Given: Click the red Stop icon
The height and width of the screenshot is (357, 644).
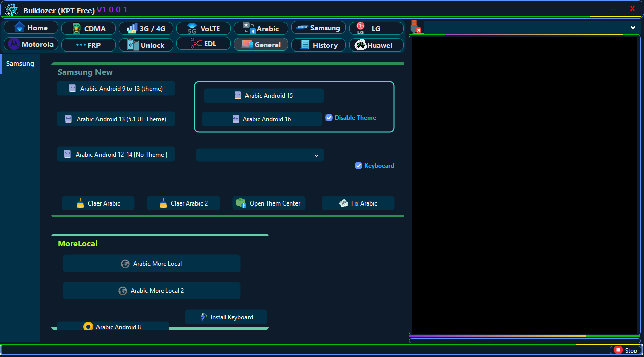Looking at the screenshot, I should click(x=618, y=350).
